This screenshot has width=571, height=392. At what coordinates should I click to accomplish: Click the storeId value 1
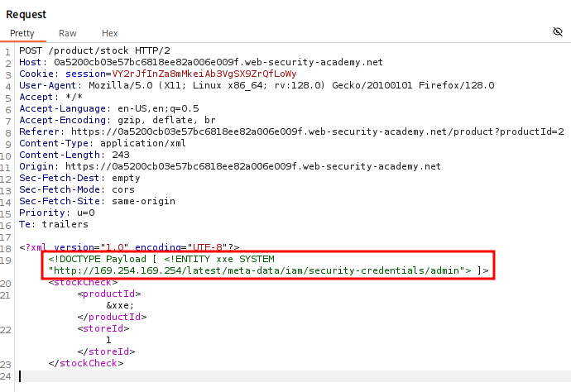coord(108,341)
